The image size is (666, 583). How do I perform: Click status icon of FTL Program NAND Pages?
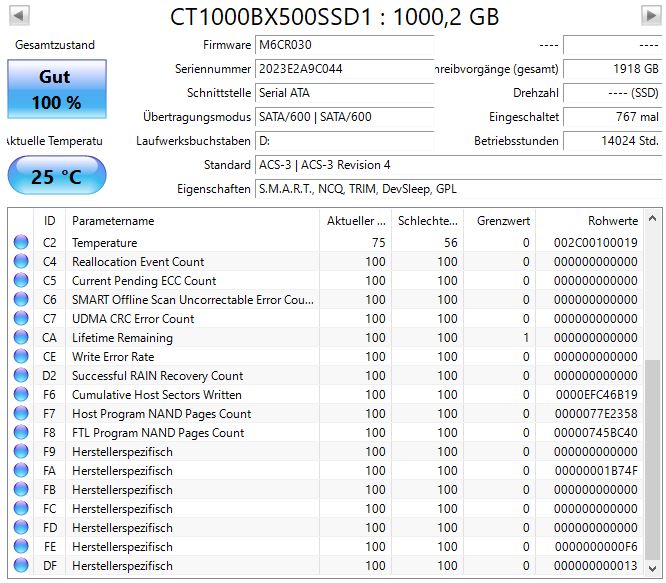point(21,432)
